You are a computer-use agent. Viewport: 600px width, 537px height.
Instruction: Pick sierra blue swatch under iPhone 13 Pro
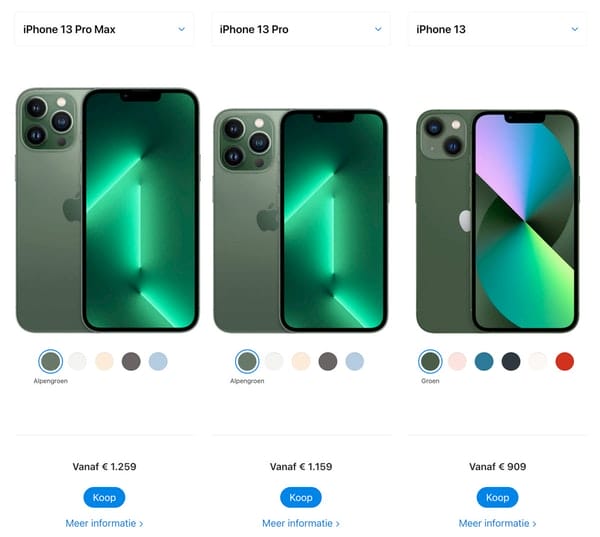point(355,361)
